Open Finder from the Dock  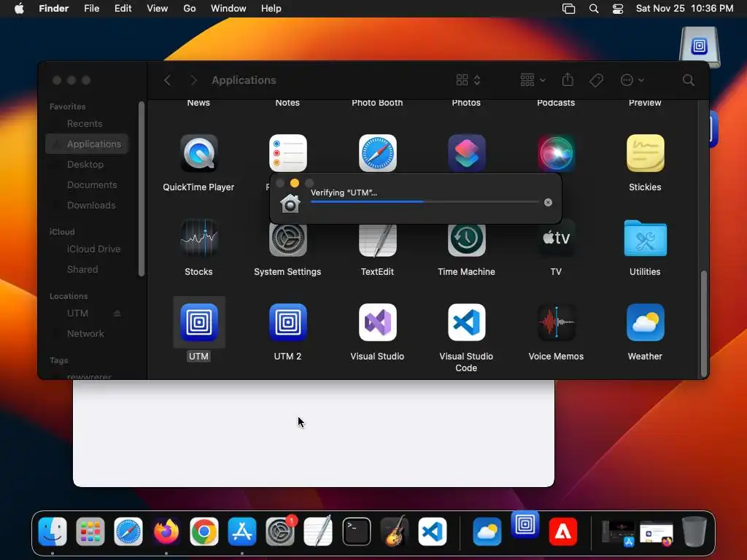[53, 531]
